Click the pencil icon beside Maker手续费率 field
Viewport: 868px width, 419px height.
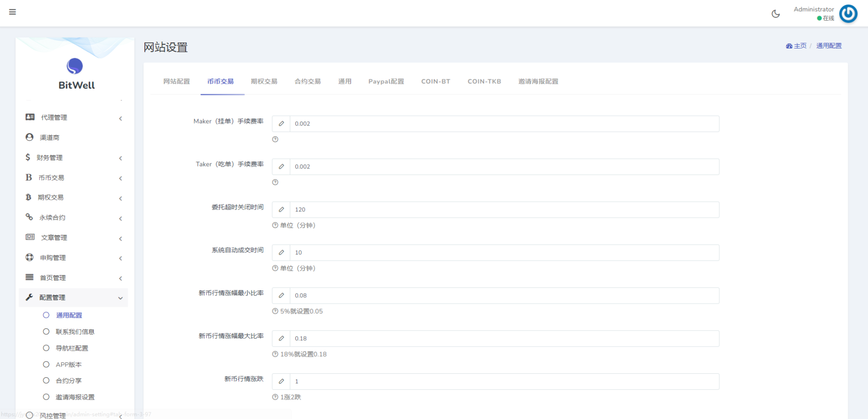click(x=281, y=123)
